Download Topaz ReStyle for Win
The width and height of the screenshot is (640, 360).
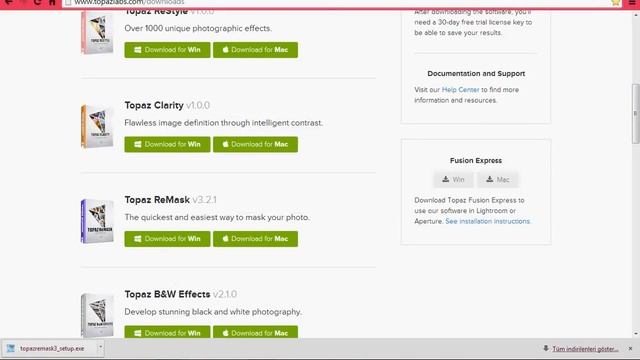(x=167, y=50)
